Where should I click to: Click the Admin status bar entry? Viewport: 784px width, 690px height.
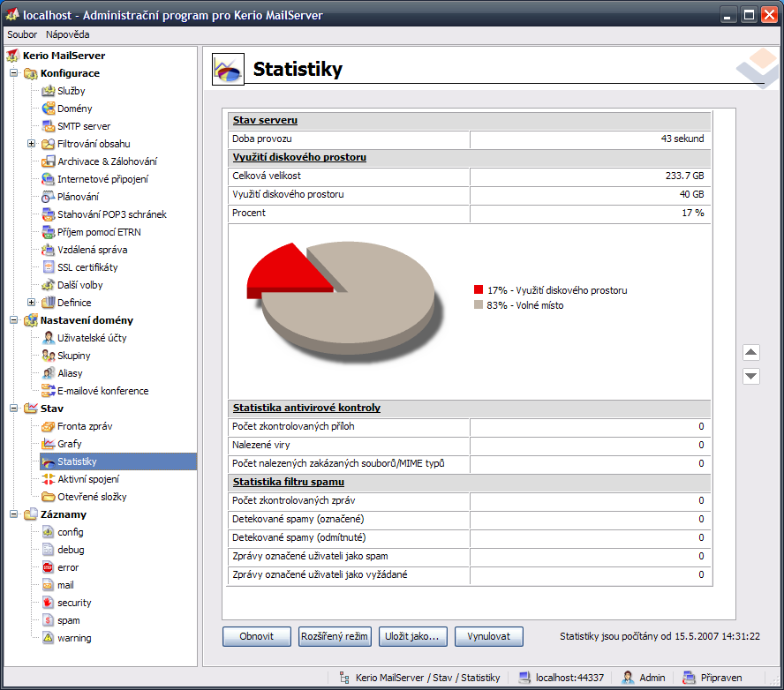click(x=652, y=678)
